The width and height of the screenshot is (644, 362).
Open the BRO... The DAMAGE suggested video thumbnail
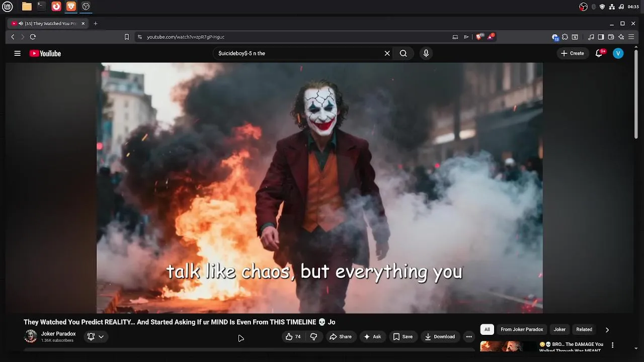pos(508,346)
